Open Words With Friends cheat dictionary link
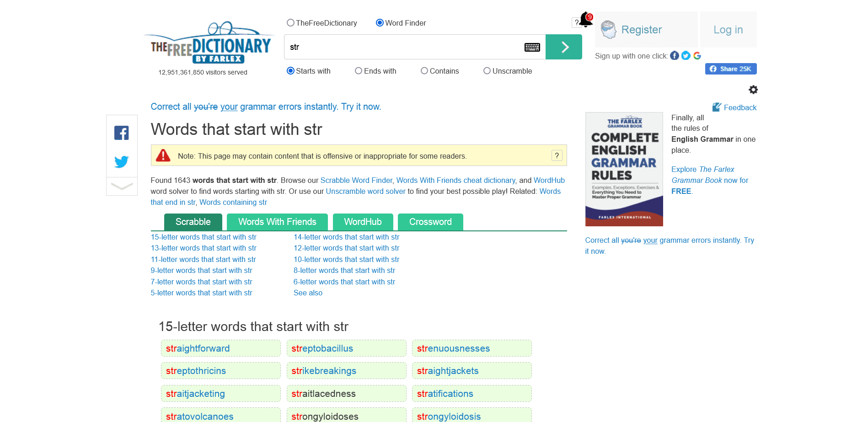Image resolution: width=868 pixels, height=422 pixels. [x=455, y=180]
